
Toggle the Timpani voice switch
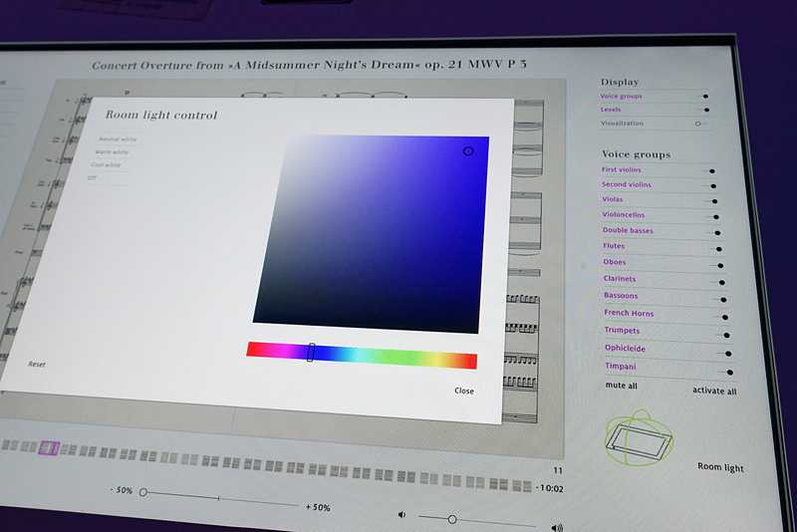pos(727,373)
